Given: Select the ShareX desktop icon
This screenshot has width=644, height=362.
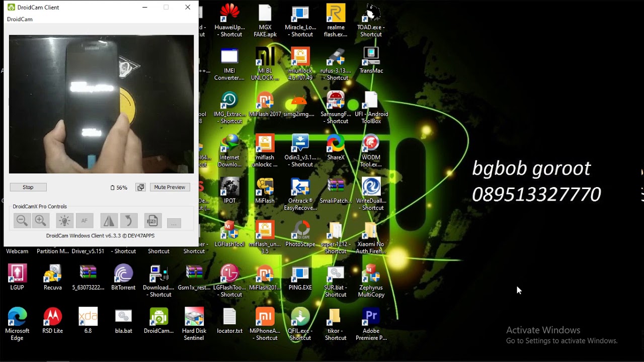Looking at the screenshot, I should 336,147.
